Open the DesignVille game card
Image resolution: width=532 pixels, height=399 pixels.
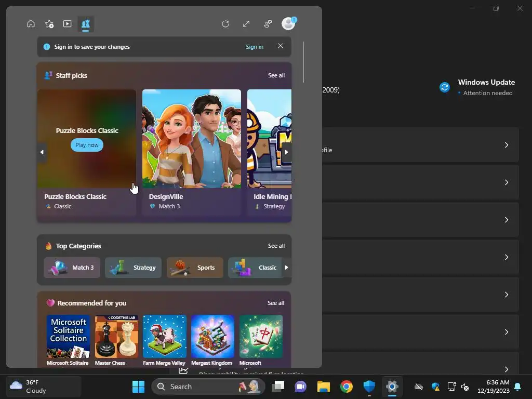tap(192, 152)
